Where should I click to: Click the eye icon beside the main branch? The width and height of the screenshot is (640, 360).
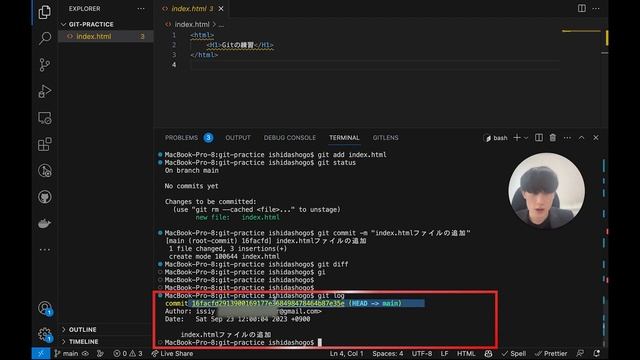pos(85,353)
